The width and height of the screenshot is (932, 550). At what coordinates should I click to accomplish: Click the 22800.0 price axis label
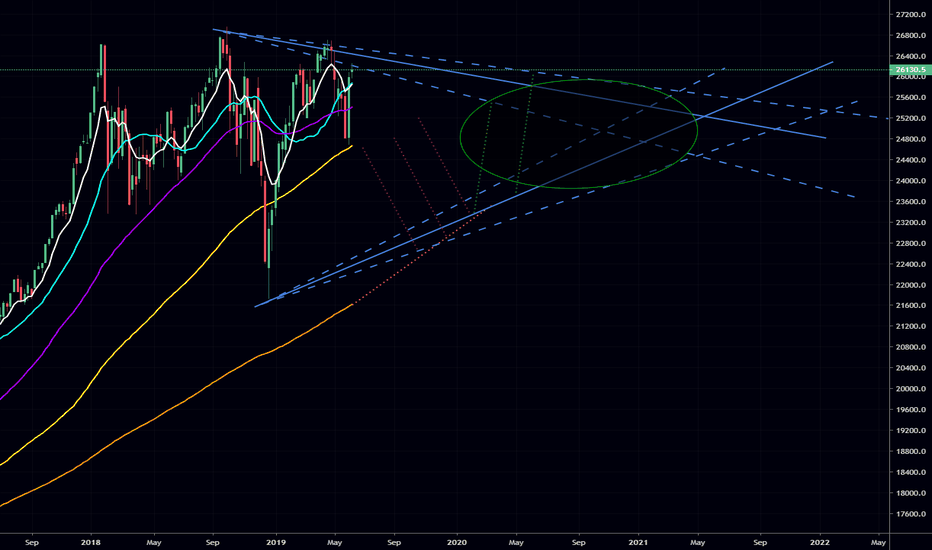tap(911, 243)
